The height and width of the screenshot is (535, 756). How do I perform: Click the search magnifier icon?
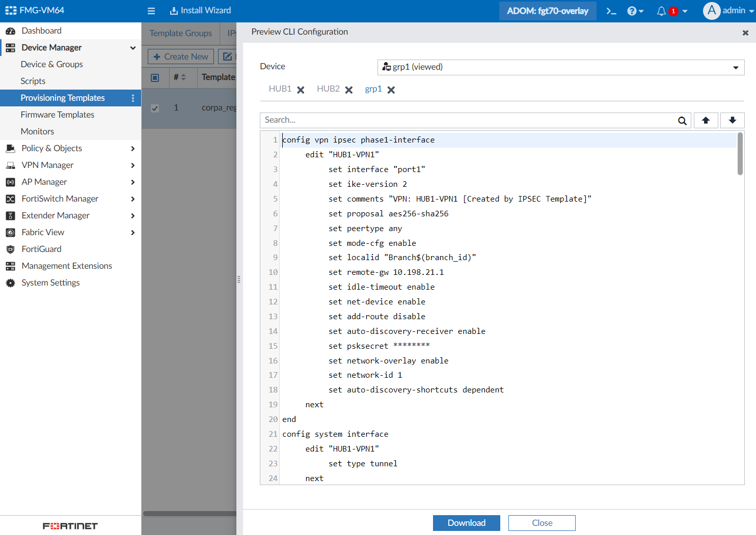coord(682,121)
